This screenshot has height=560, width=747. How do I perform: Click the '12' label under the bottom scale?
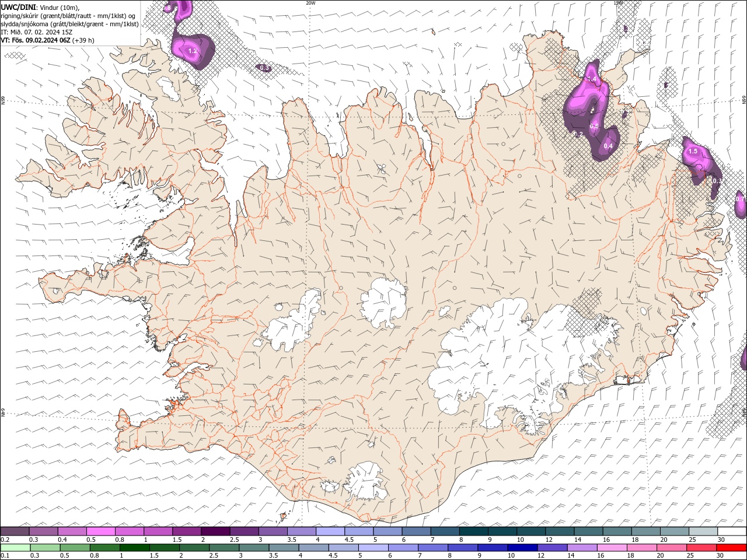(541, 555)
